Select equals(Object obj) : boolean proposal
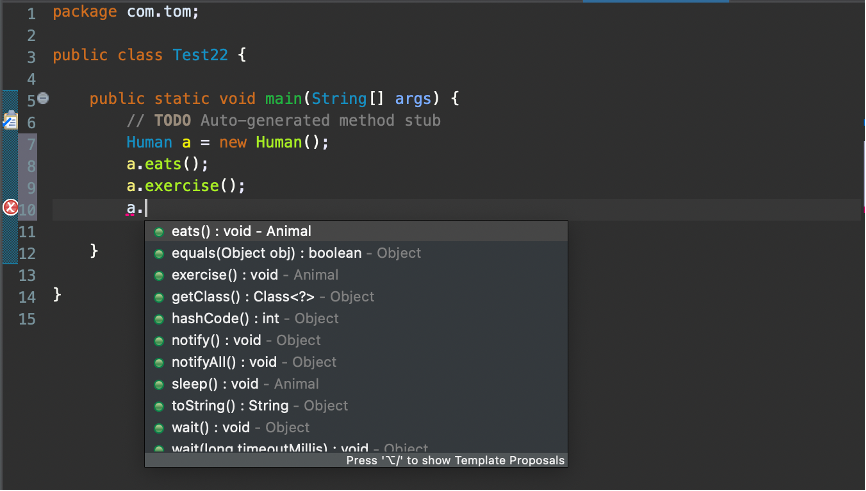 pos(356,253)
